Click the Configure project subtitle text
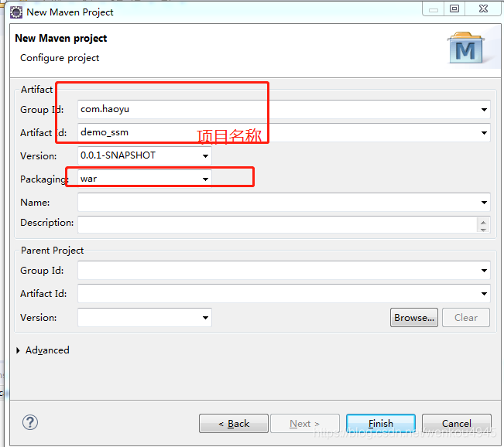The height and width of the screenshot is (447, 504). (60, 58)
